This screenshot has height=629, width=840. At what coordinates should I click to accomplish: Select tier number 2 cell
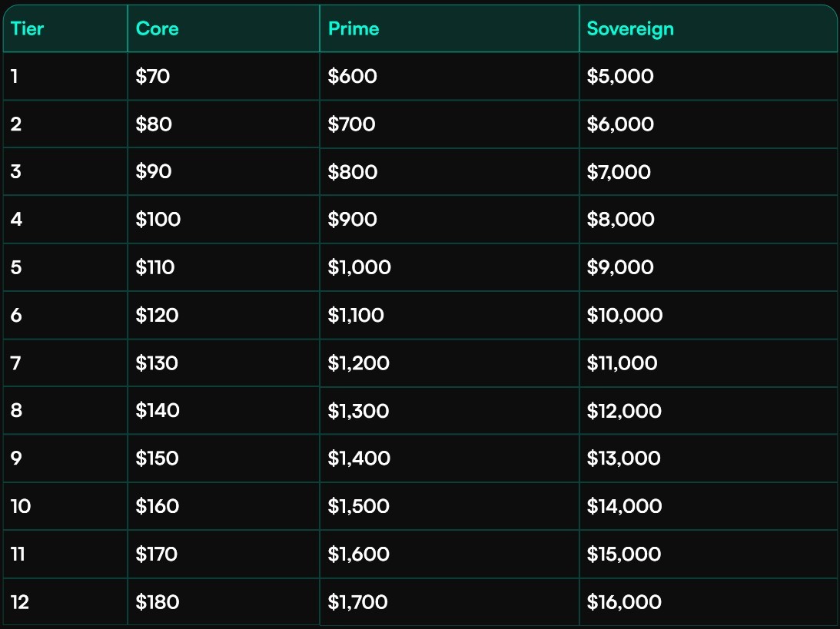[x=16, y=124]
